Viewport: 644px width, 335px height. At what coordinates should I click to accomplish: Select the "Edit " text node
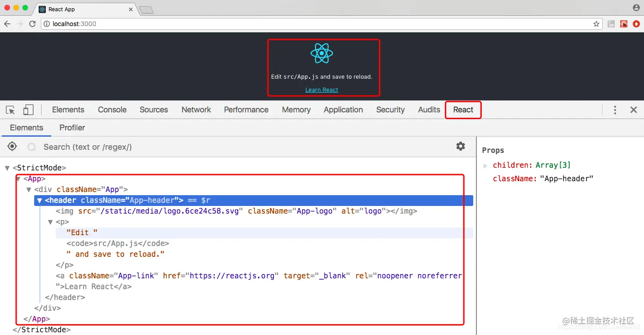pyautogui.click(x=82, y=232)
